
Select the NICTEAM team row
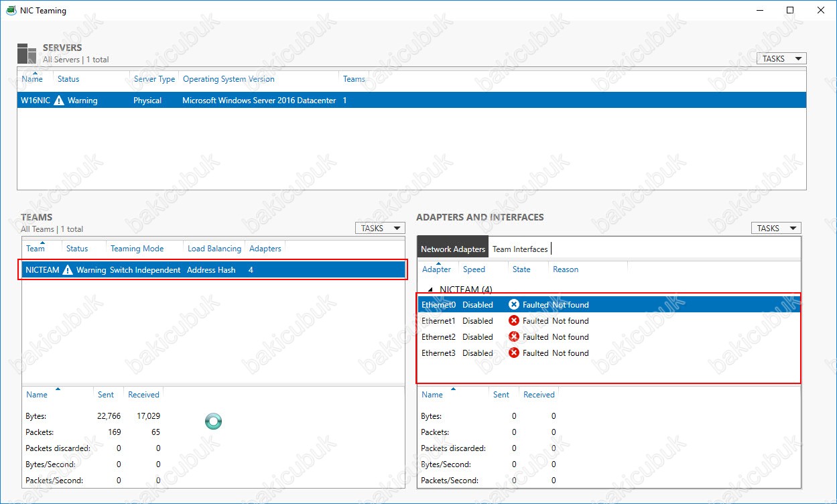pos(214,270)
